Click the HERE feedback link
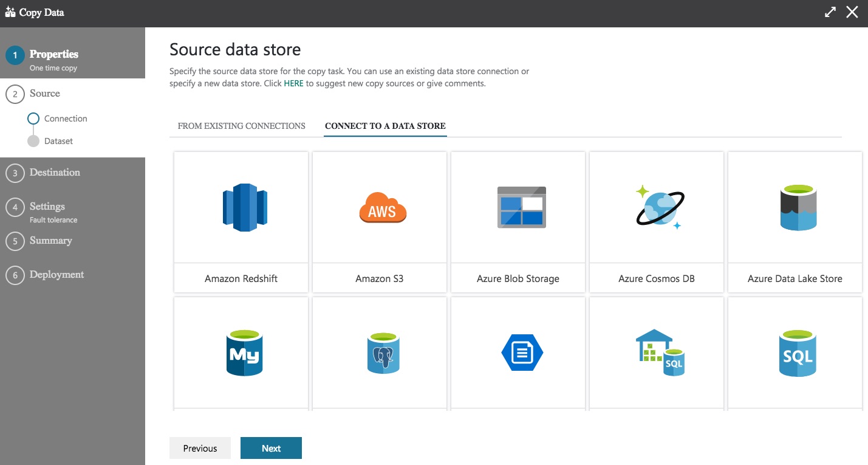 [x=293, y=83]
